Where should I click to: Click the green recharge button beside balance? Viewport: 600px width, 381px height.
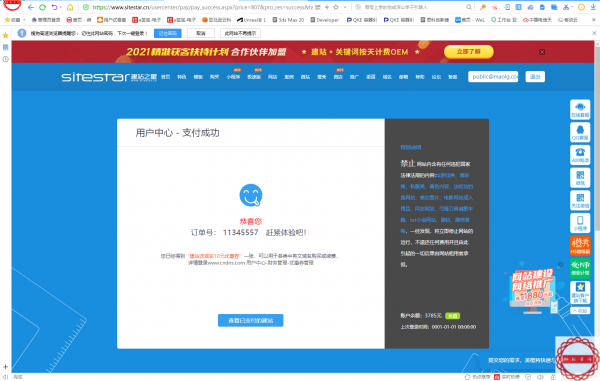pyautogui.click(x=452, y=316)
